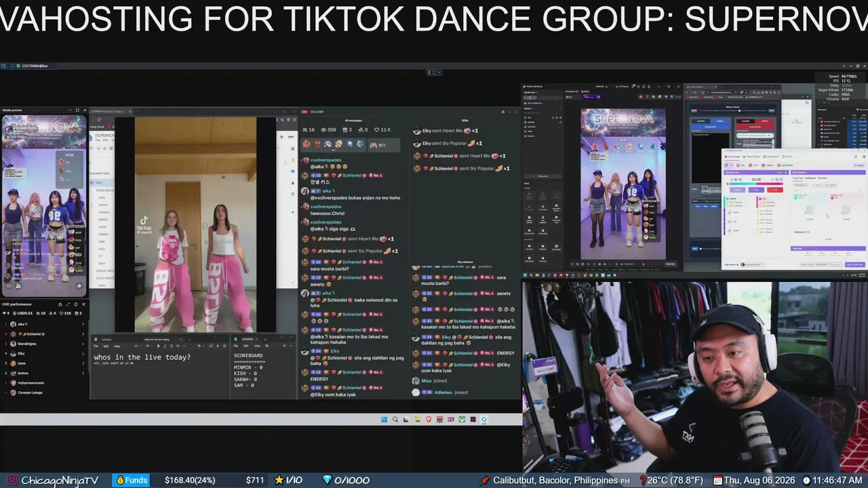Open Edit menu in 'whos in the live' Notepad
Viewport: 868px width, 488px height.
106,346
